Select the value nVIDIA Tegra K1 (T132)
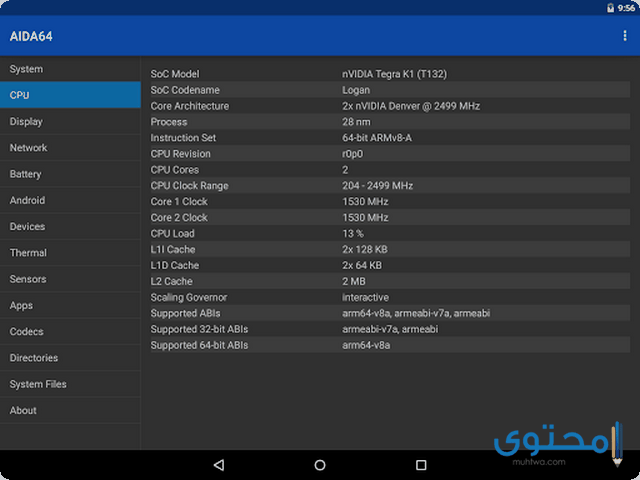 [394, 74]
